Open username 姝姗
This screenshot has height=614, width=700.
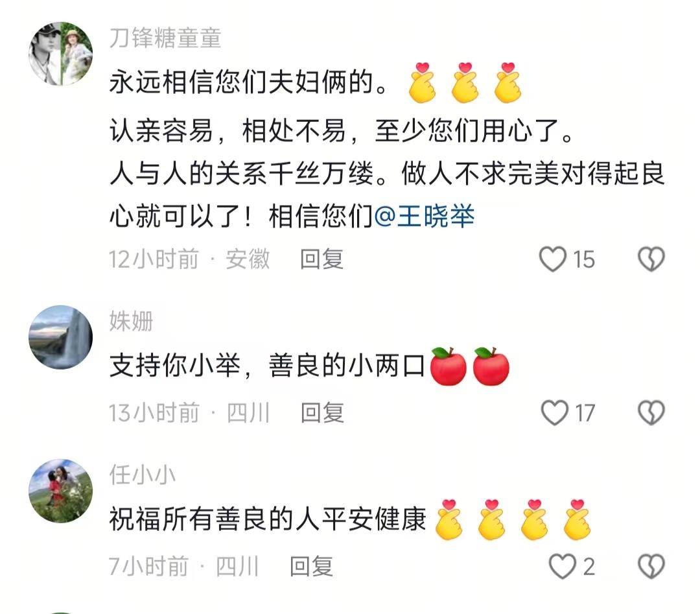[131, 322]
